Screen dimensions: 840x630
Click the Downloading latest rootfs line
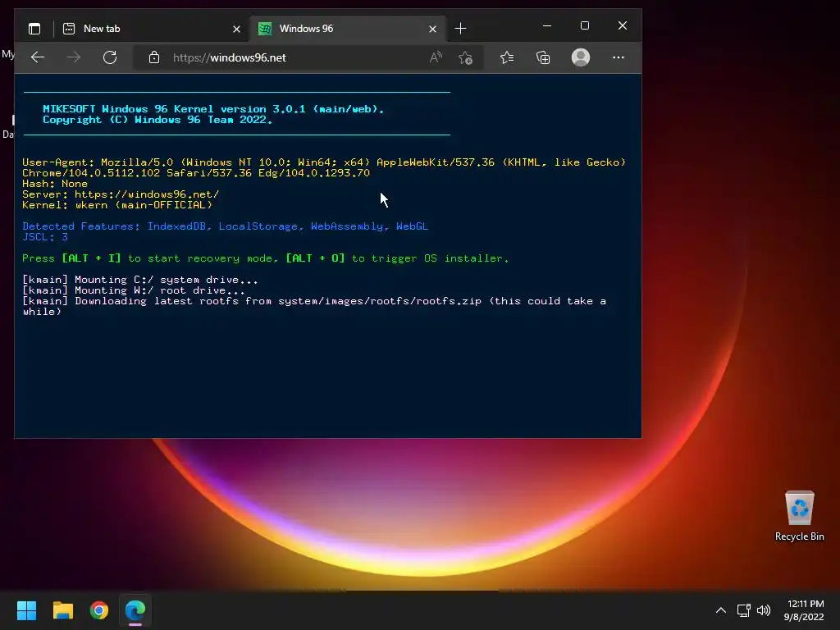314,306
